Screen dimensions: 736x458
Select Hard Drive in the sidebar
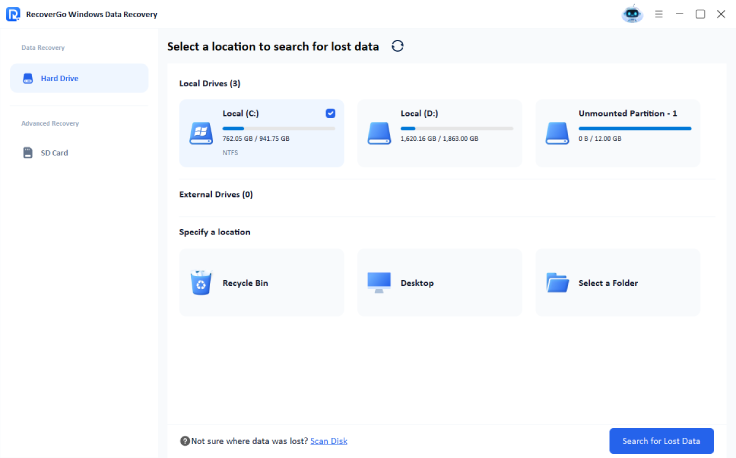click(79, 78)
